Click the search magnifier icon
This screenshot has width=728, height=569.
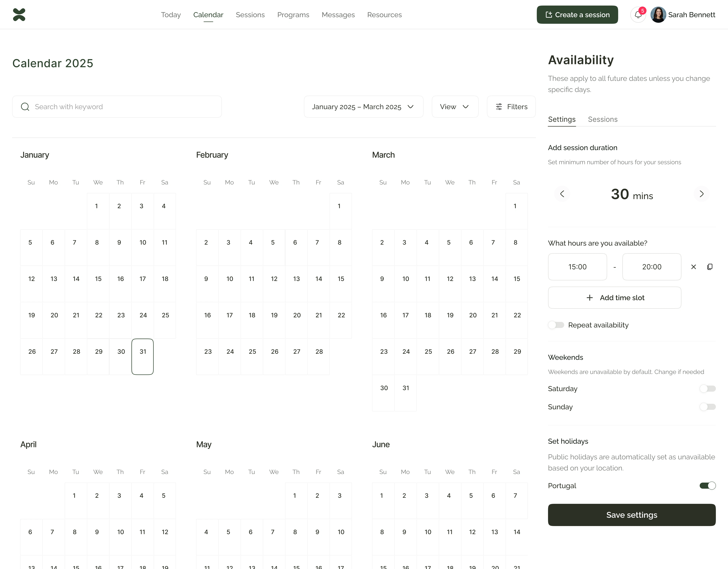[25, 107]
